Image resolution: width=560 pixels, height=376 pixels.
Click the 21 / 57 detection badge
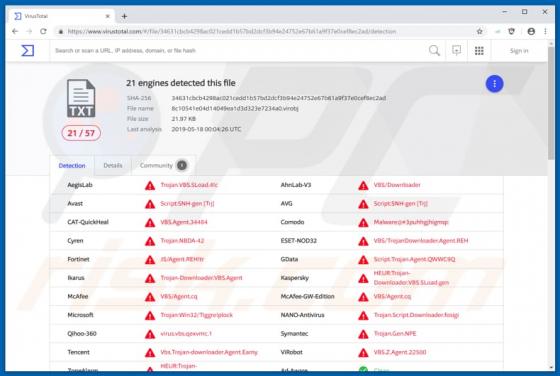pyautogui.click(x=81, y=133)
